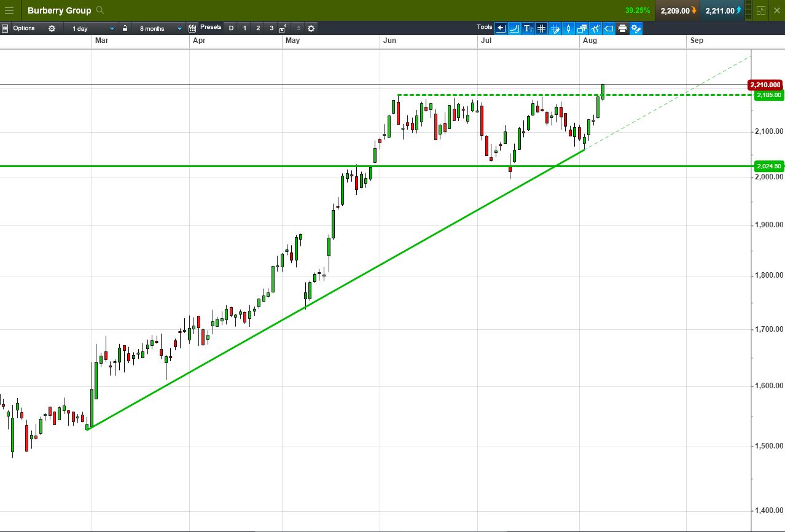785x532 pixels.
Task: Click the 2,211.00 buy price button
Action: click(722, 10)
